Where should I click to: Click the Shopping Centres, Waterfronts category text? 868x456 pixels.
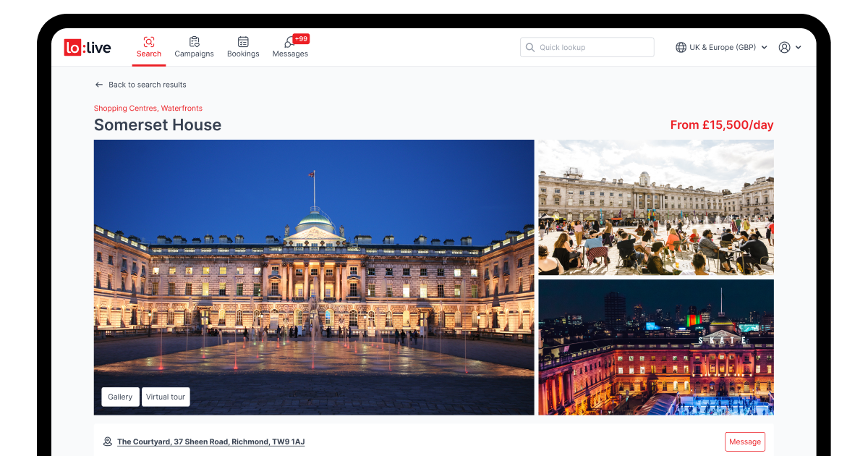pos(148,108)
